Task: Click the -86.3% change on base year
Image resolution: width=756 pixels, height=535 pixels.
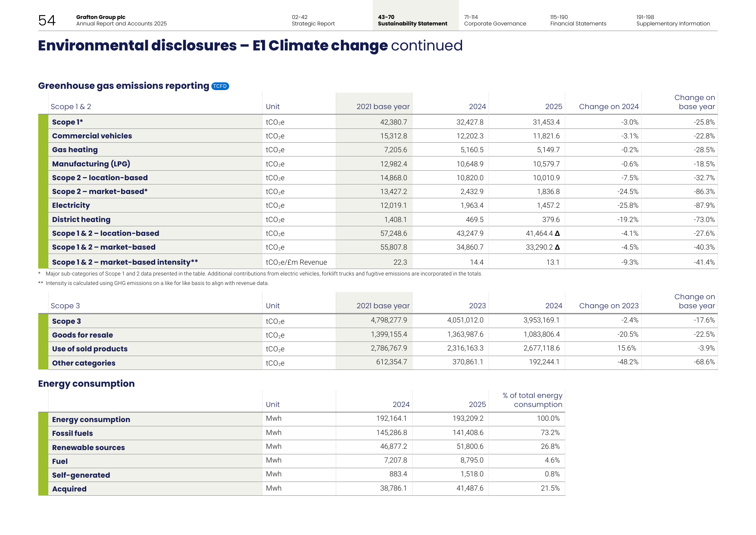Action: 704,191
